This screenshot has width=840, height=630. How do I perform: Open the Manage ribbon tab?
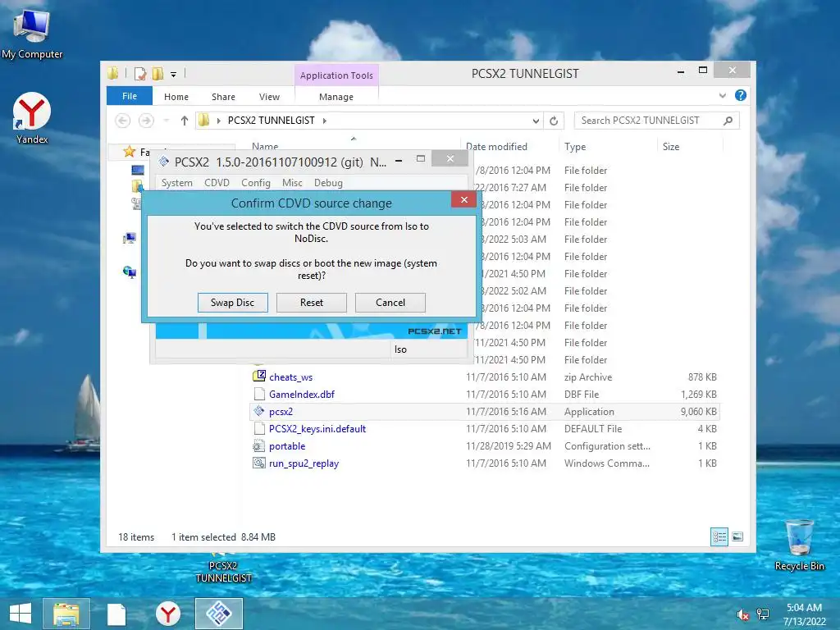point(336,97)
